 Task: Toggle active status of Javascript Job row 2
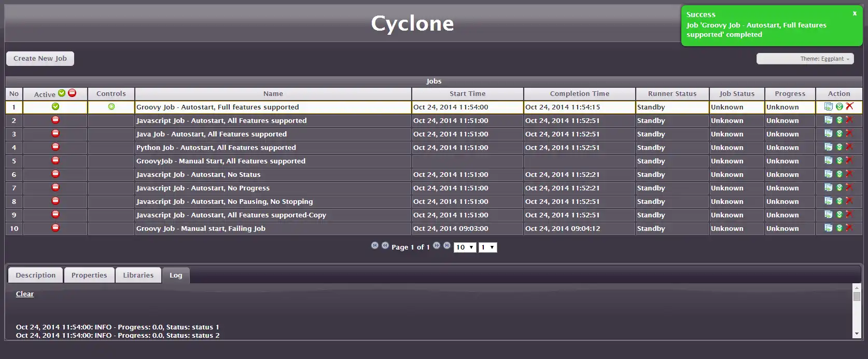tap(55, 120)
